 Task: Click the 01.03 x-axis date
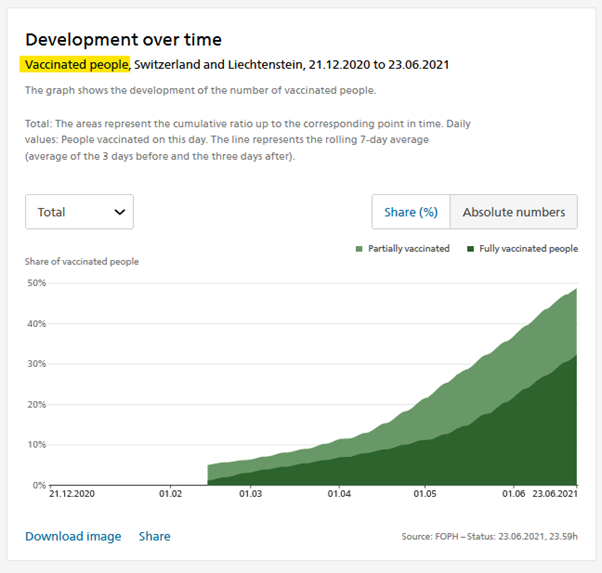tap(250, 494)
